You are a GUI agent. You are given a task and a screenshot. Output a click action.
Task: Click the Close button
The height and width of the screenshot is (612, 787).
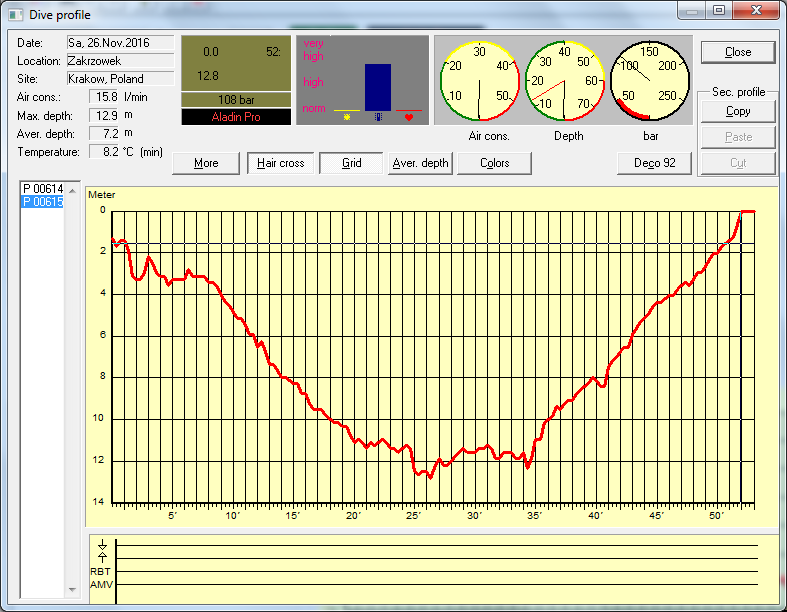(738, 52)
